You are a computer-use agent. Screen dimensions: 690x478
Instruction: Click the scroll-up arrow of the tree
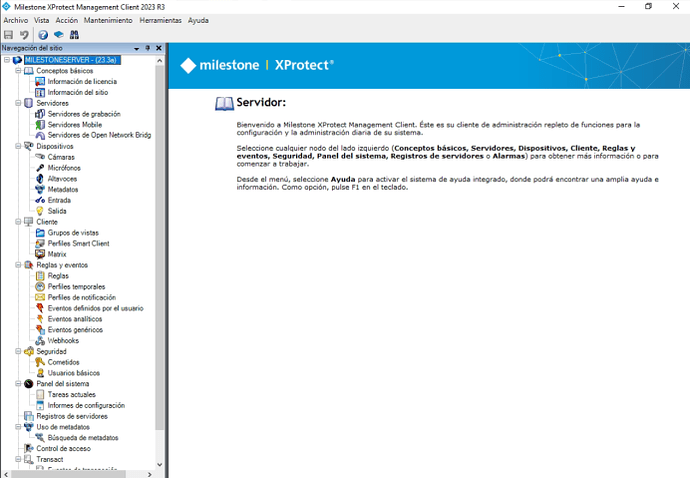[x=159, y=60]
